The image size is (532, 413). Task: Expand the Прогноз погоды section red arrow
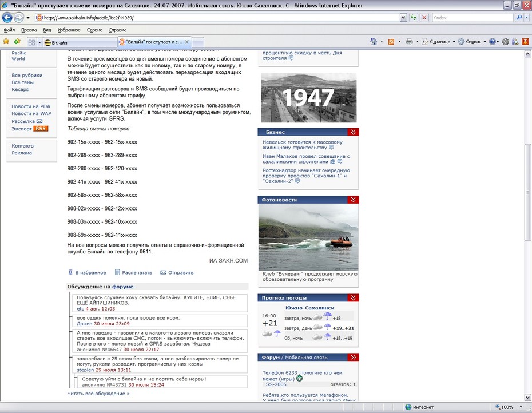pos(353,298)
